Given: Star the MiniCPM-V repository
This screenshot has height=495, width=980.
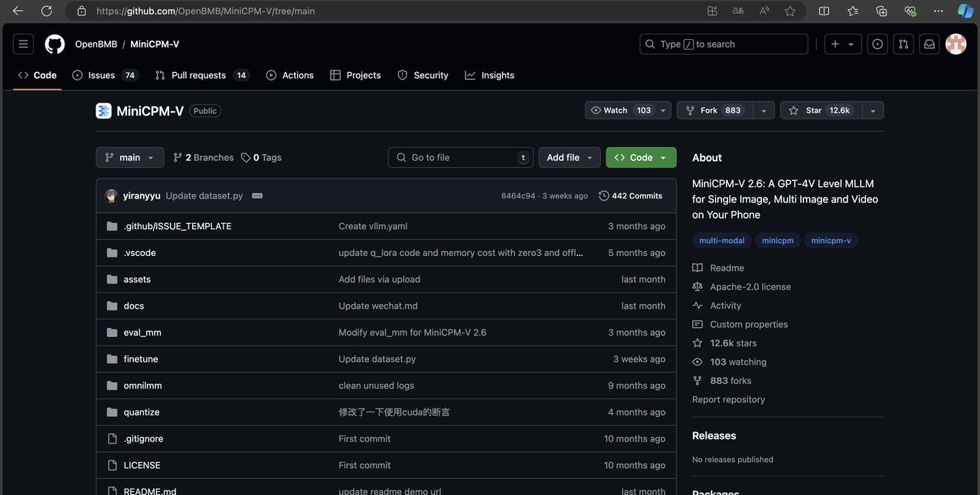Looking at the screenshot, I should pos(821,110).
